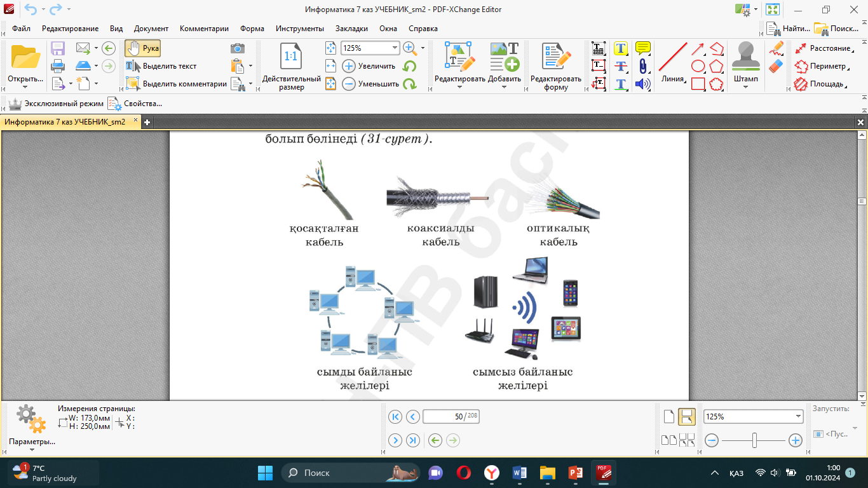Select the Underline text tool

(x=621, y=84)
